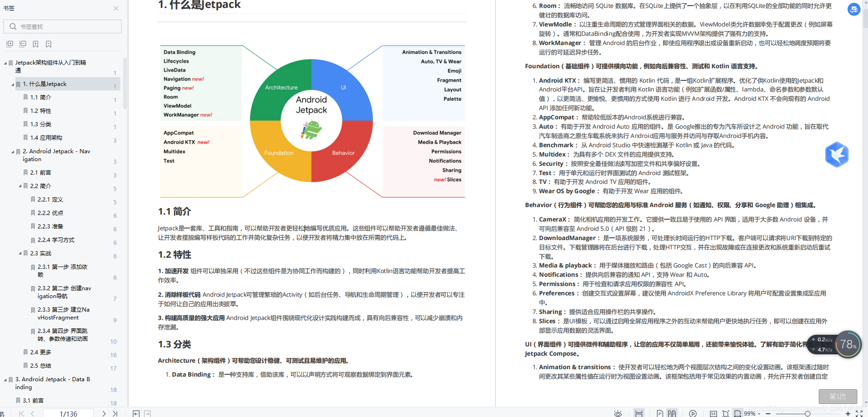Open the 99% zoom level dropdown
This screenshot has height=417, width=868.
[752, 413]
